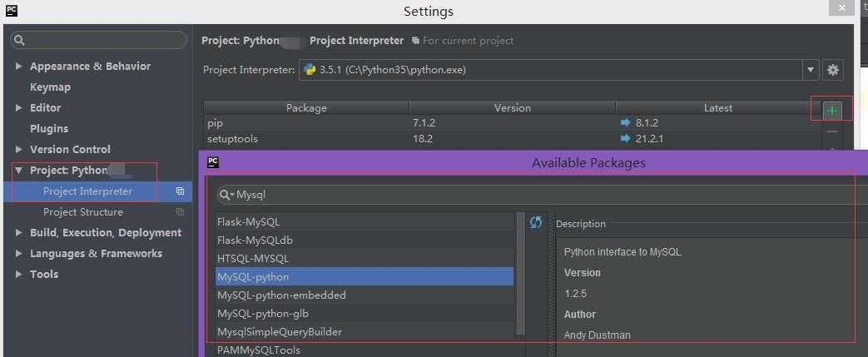
Task: Click the update arrow next to setuptools 21.2.1
Action: (626, 138)
